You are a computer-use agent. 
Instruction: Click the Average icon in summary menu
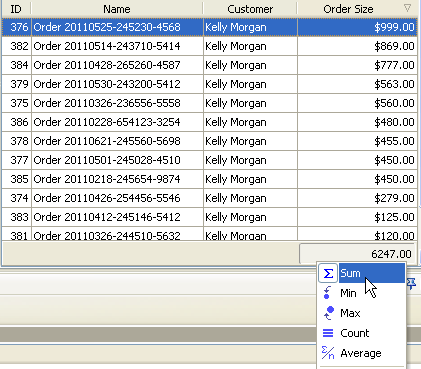point(328,353)
